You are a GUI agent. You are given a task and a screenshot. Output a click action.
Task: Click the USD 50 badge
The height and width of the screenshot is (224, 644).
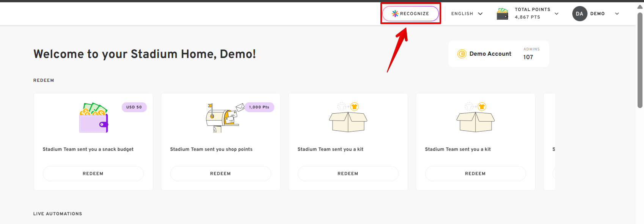click(134, 107)
